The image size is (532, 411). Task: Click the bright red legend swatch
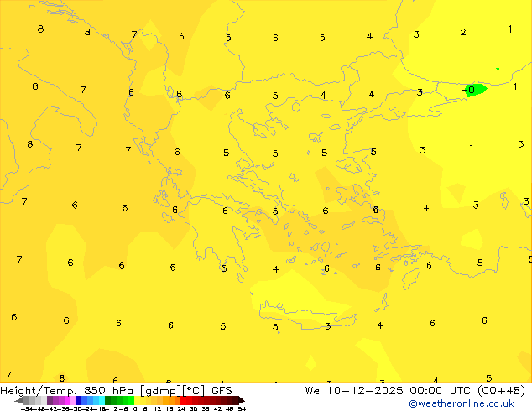(x=183, y=400)
